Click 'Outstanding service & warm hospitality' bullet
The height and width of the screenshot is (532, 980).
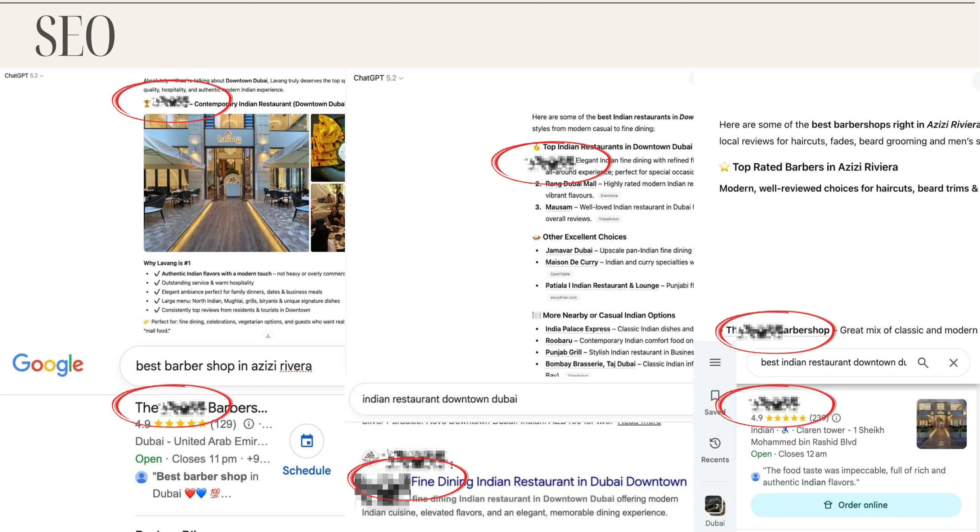[x=208, y=283]
